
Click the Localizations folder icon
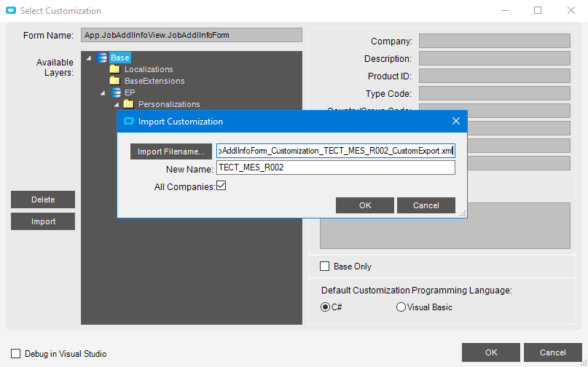114,69
